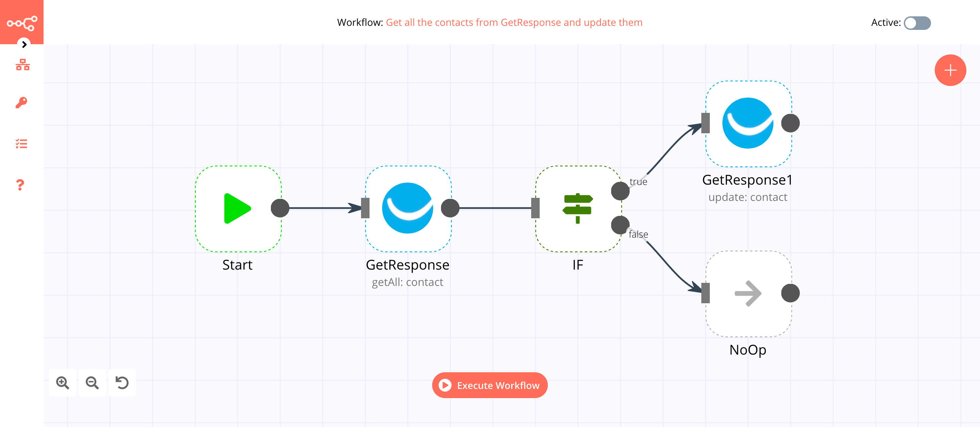Viewport: 980px width, 427px height.
Task: Click the Start node play icon
Action: pyautogui.click(x=236, y=208)
